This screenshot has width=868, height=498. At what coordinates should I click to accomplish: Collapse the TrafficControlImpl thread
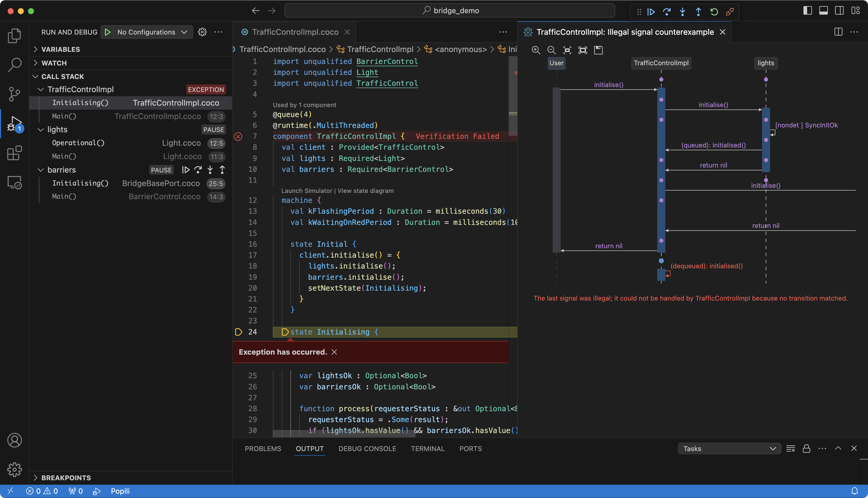(41, 90)
